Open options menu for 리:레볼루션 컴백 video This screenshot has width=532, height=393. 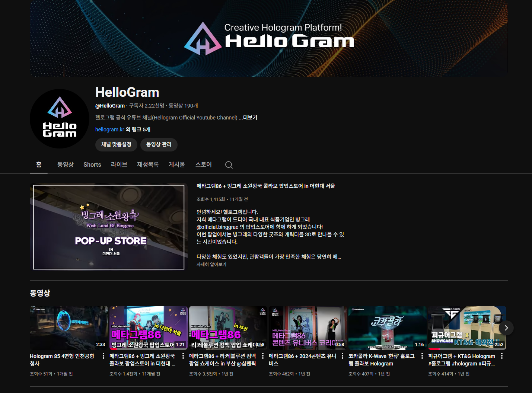click(263, 356)
